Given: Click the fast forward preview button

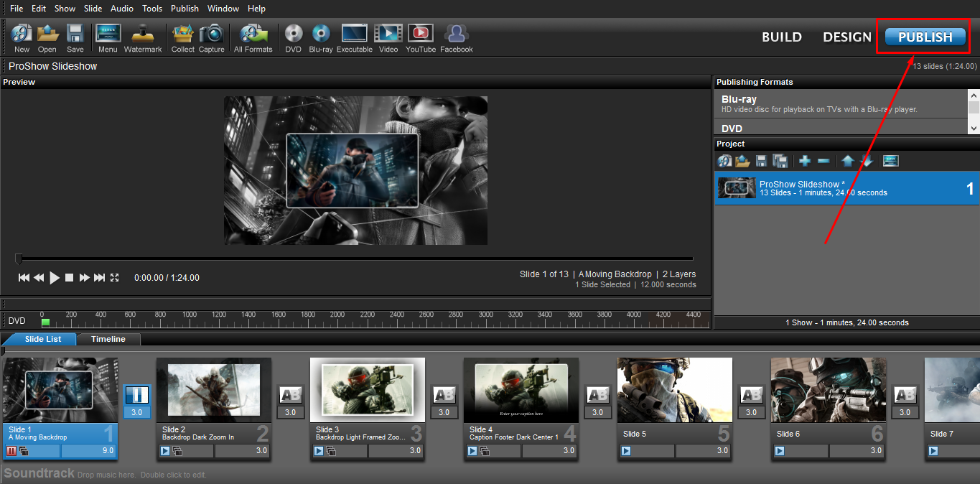Looking at the screenshot, I should tap(85, 278).
